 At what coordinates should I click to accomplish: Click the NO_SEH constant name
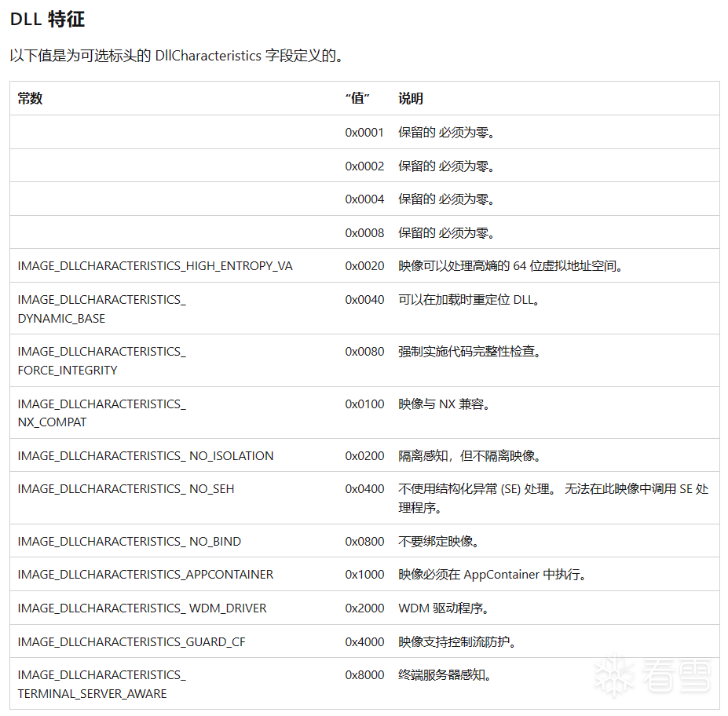(x=126, y=489)
